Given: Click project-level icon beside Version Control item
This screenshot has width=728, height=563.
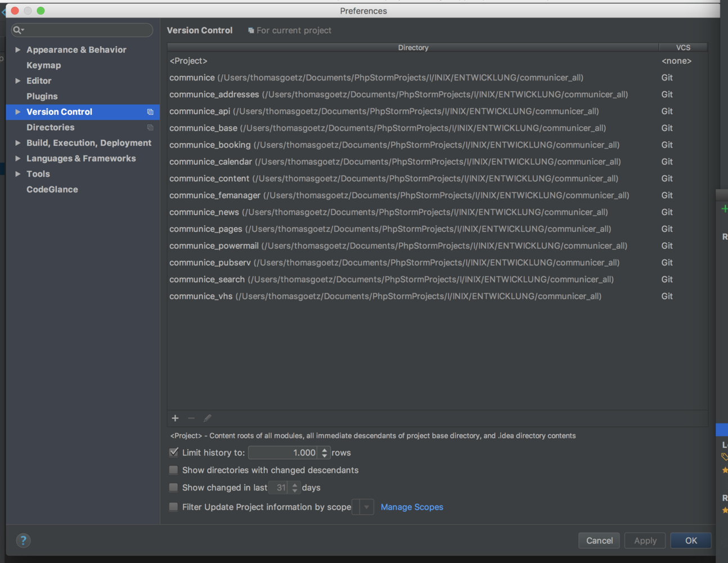Looking at the screenshot, I should 150,112.
